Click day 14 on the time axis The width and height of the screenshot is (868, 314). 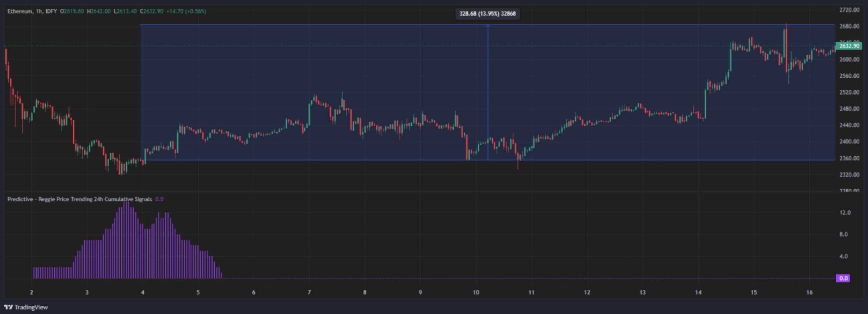click(698, 292)
